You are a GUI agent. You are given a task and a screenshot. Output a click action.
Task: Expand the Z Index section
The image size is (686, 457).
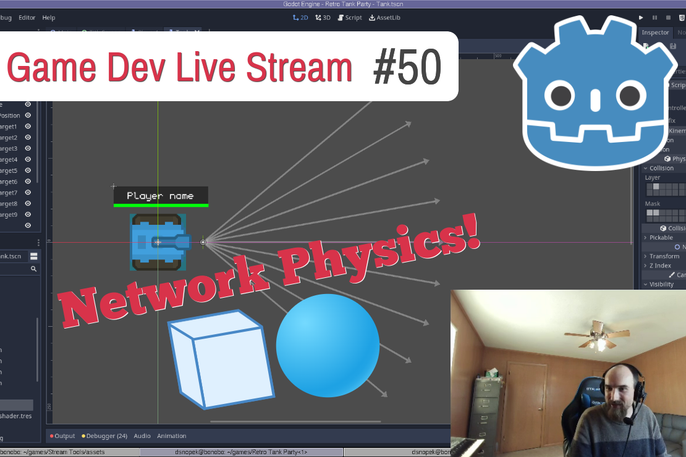tap(661, 265)
